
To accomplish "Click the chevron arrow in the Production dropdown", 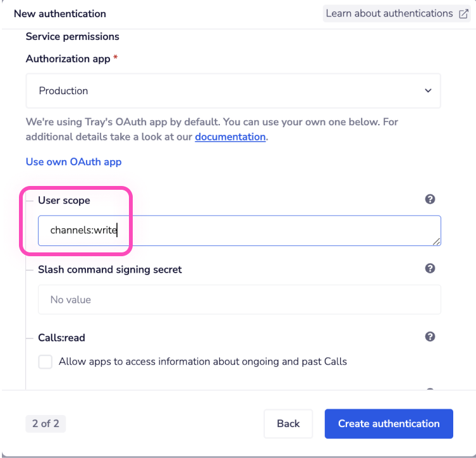I will (x=428, y=90).
